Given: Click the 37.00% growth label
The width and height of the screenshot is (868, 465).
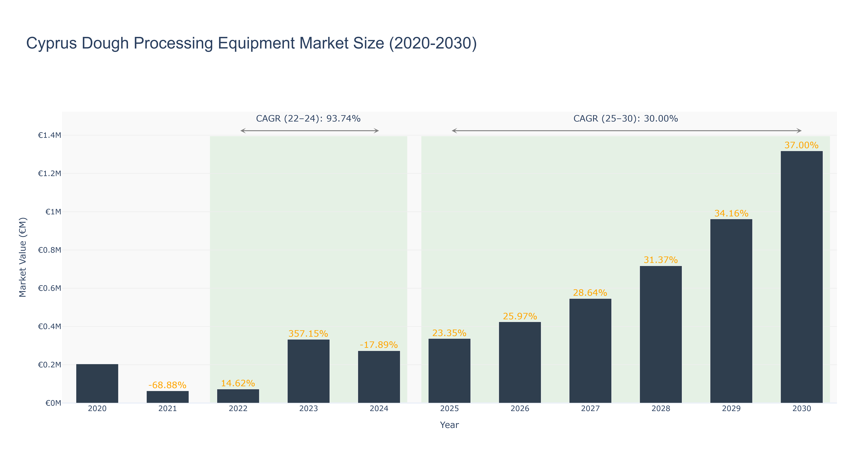Looking at the screenshot, I should tap(801, 145).
